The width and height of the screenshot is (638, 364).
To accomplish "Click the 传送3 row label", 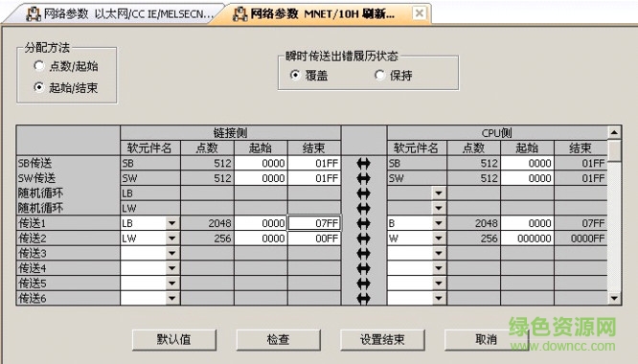I will coord(68,254).
